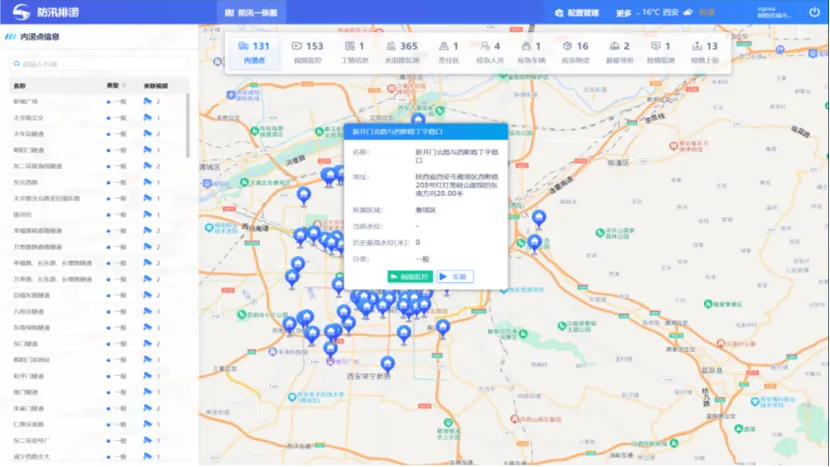Click video camera icon in 东门隧道 row
830x467 pixels.
148,344
